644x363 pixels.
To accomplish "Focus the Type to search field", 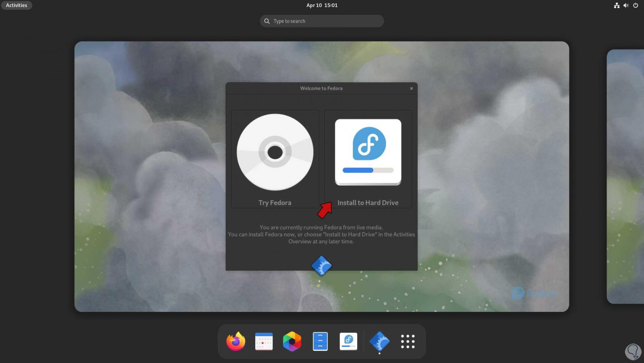I will coord(322,21).
